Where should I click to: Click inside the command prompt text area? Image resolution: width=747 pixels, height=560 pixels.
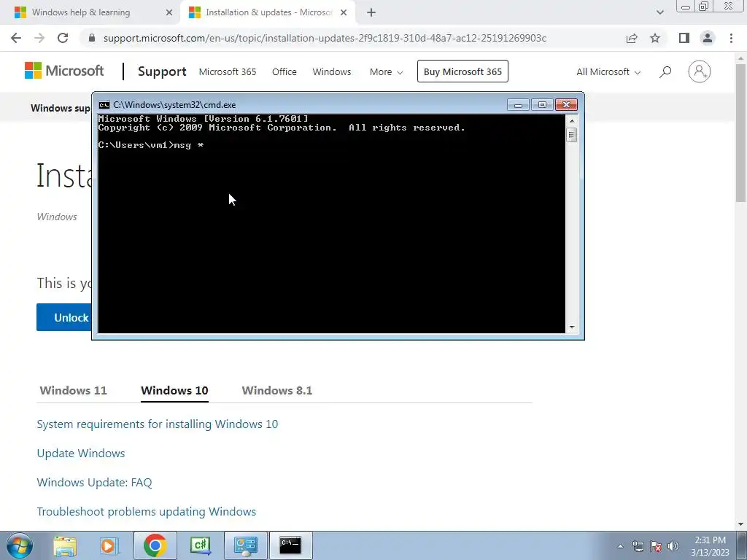[332, 224]
